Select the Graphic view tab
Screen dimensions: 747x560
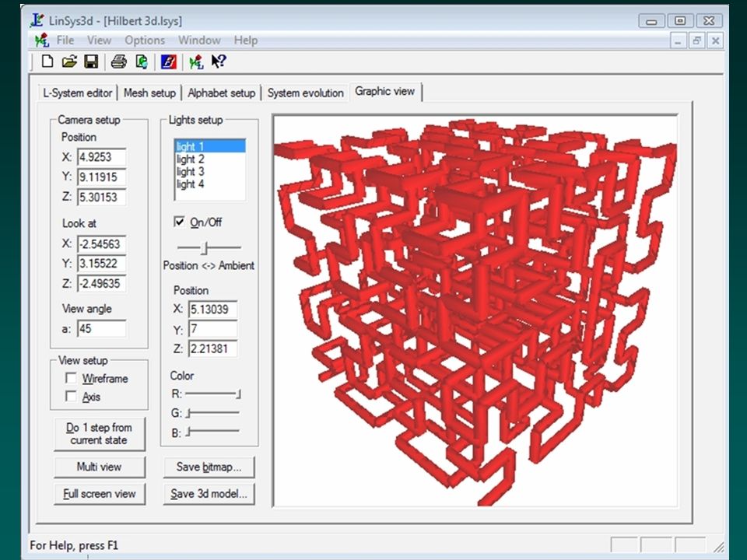[385, 92]
